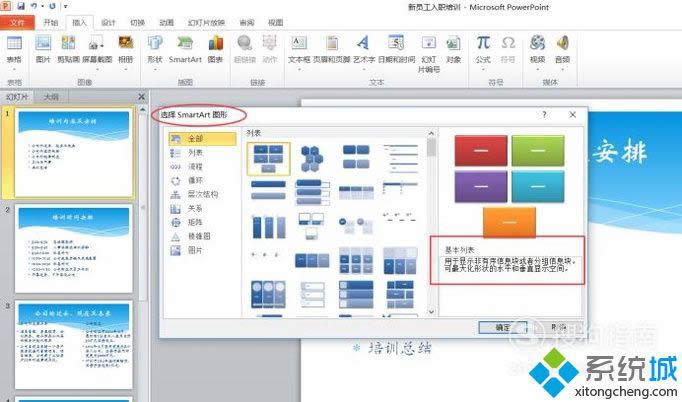
Task: Select slide 3 thumbnail in slide pane
Action: click(74, 345)
